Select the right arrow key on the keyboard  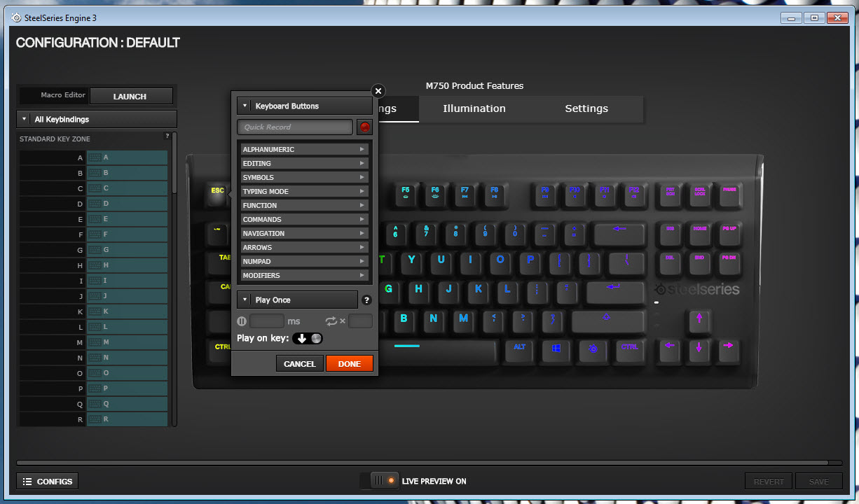pos(728,350)
